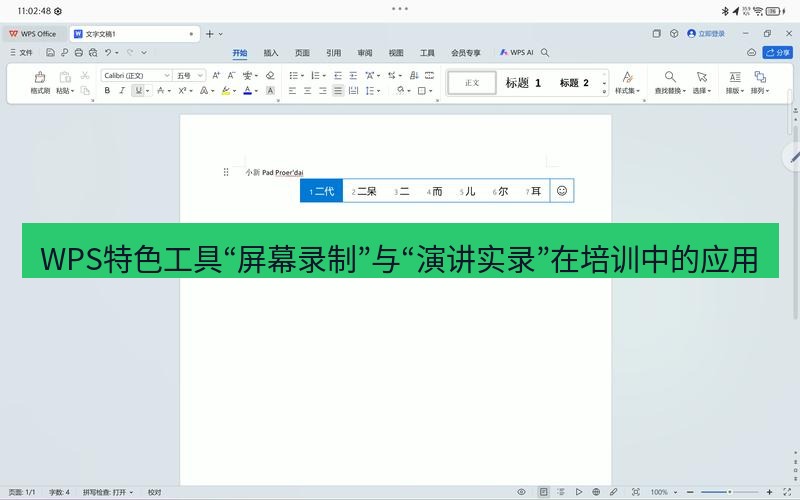The height and width of the screenshot is (500, 800).
Task: Click the fullscreen icon in status bar
Action: click(787, 492)
